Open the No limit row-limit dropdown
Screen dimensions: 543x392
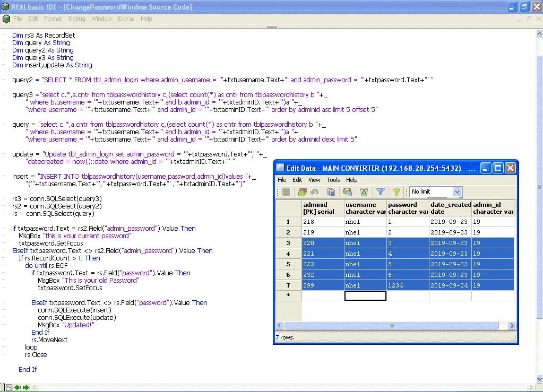(457, 191)
